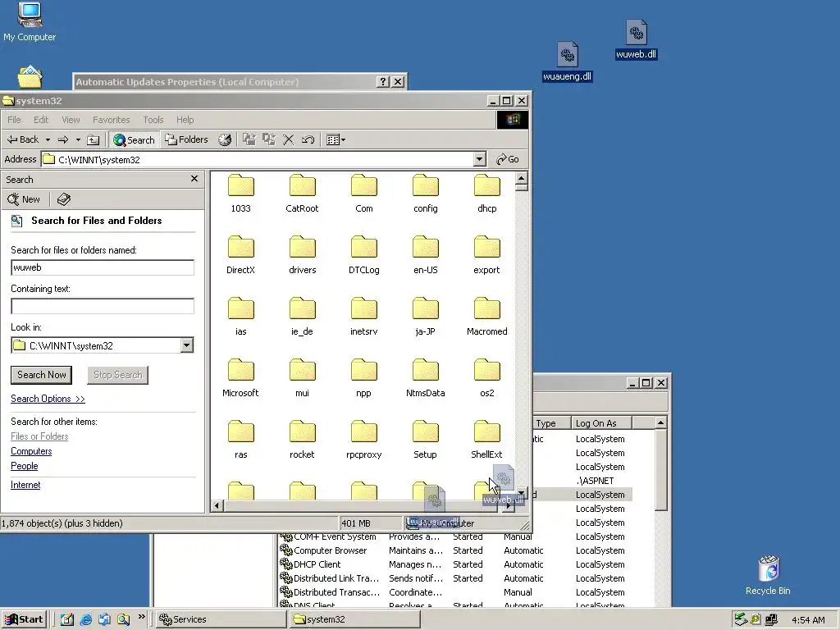
Task: Select the Macromed folder
Action: coord(487,317)
